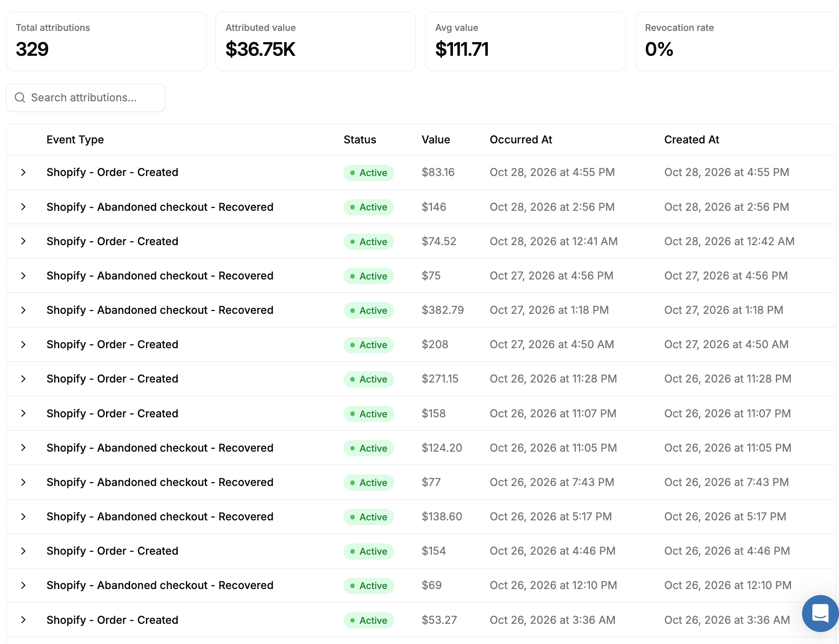Image resolution: width=839 pixels, height=644 pixels.
Task: Click occurred time Oct 26, 2026 at 3:36 AM
Action: [553, 620]
